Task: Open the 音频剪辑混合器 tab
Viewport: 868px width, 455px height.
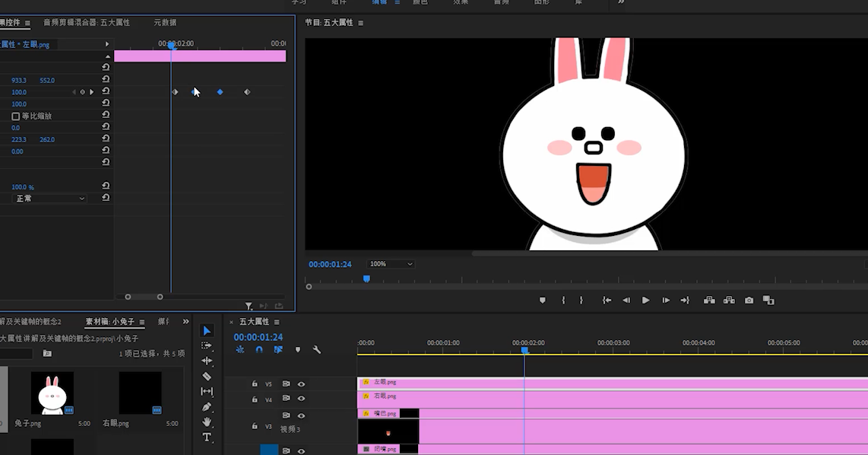Action: (87, 23)
